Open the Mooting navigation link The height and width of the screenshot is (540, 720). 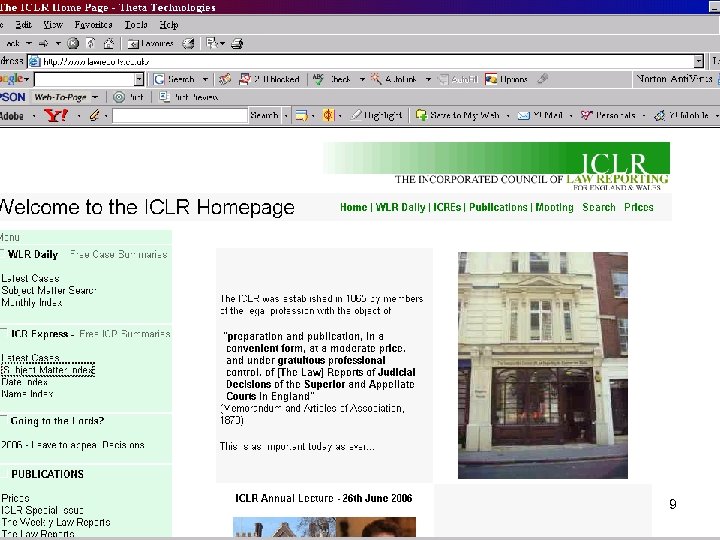[555, 208]
